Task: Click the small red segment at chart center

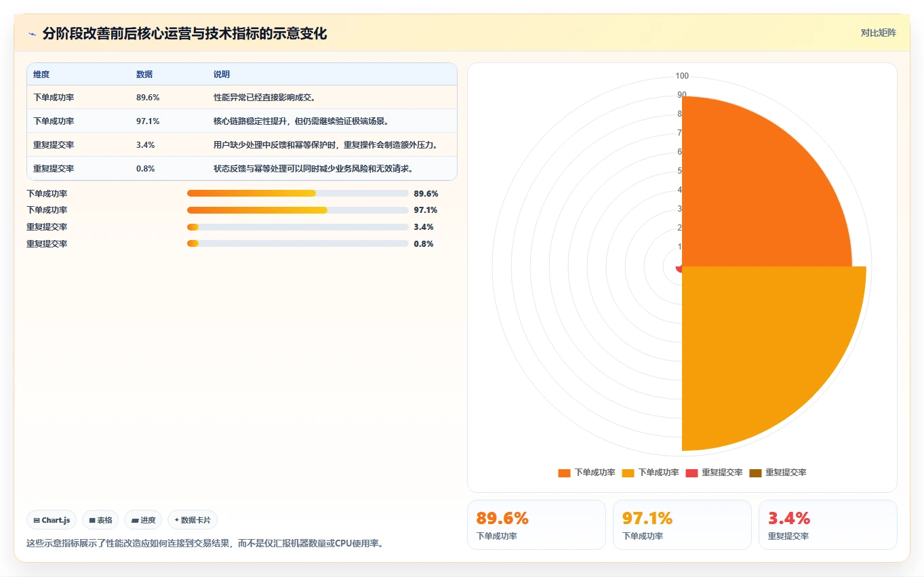Action: 679,269
